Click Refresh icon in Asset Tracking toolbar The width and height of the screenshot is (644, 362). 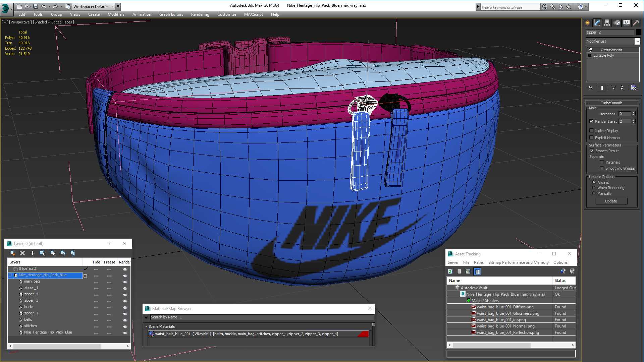click(450, 271)
